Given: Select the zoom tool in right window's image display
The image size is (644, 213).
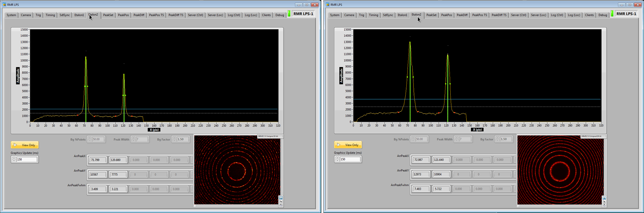Looking at the screenshot, I should coord(604,198).
